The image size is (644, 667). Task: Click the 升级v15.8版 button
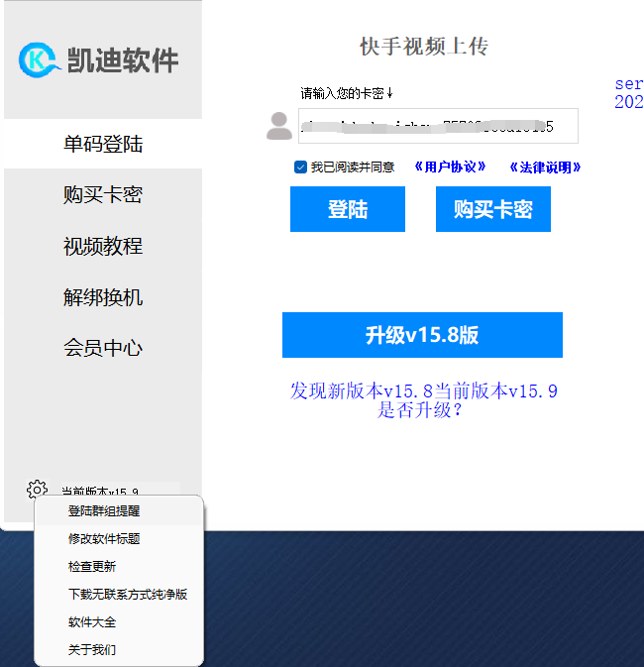[x=422, y=335]
